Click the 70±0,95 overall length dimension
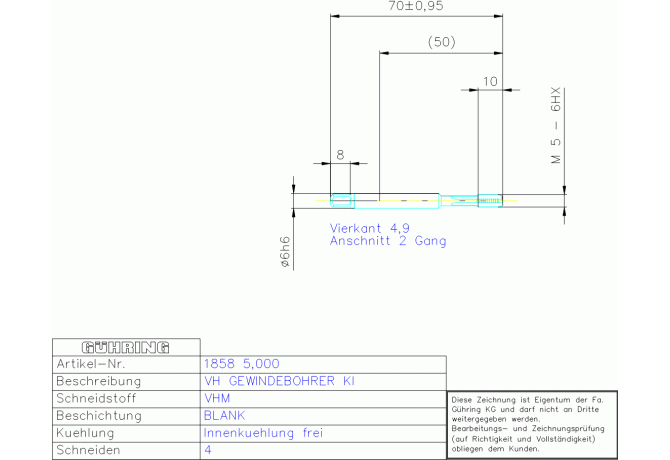 pyautogui.click(x=416, y=6)
